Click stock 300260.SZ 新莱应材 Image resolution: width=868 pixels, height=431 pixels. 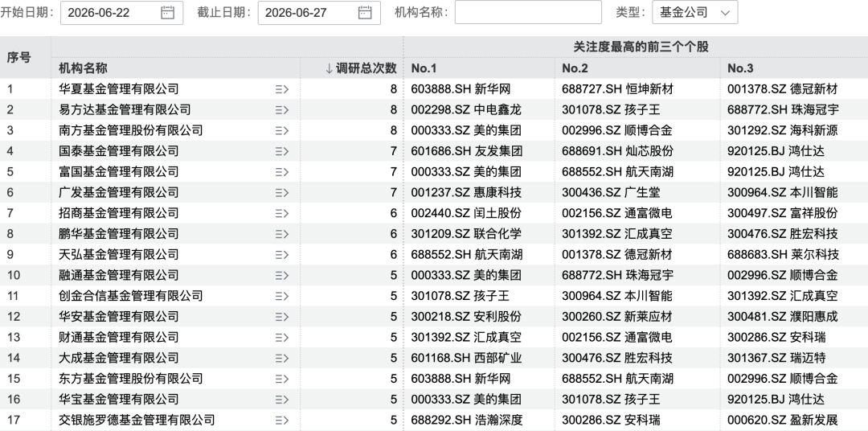[616, 317]
